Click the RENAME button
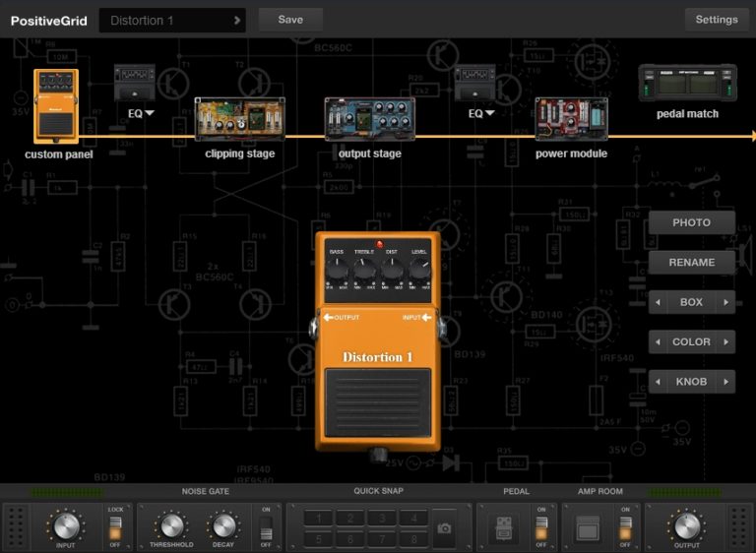The width and height of the screenshot is (756, 553). coord(691,263)
